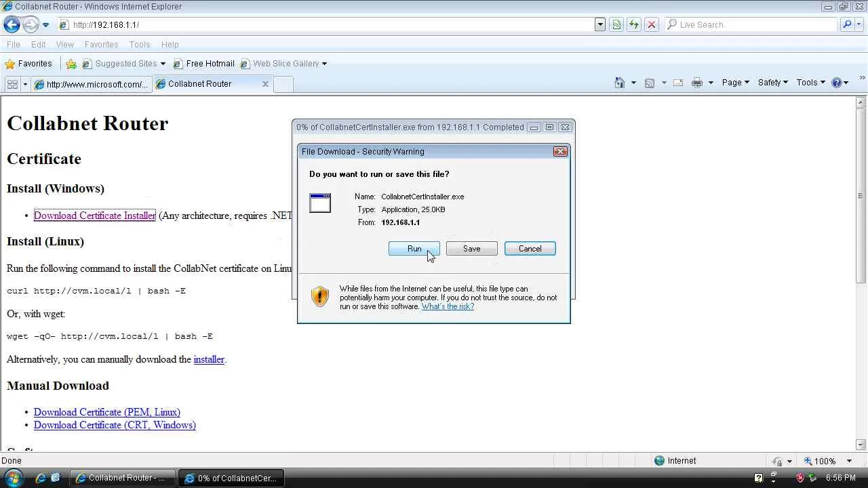Open the View menu

click(x=65, y=45)
